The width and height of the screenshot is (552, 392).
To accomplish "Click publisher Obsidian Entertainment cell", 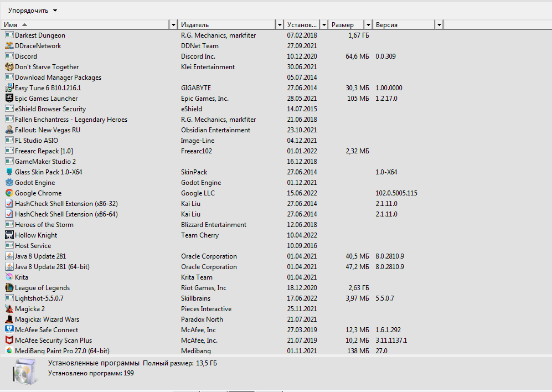I will click(215, 130).
